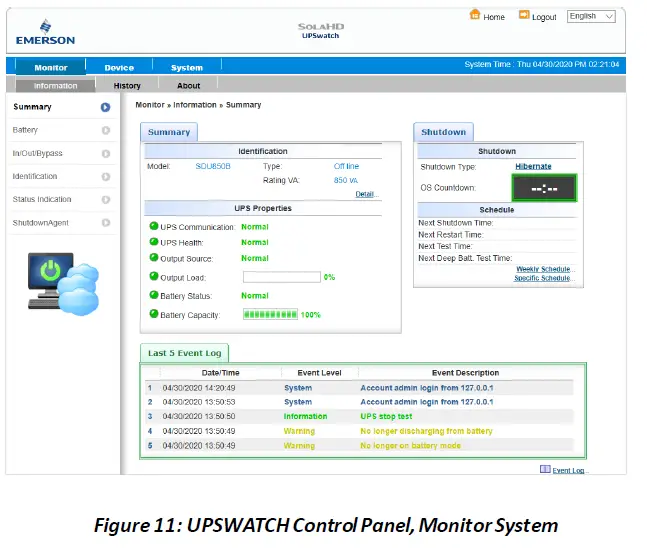Open the Specific Schedule link
Image resolution: width=647 pixels, height=552 pixels.
[543, 278]
